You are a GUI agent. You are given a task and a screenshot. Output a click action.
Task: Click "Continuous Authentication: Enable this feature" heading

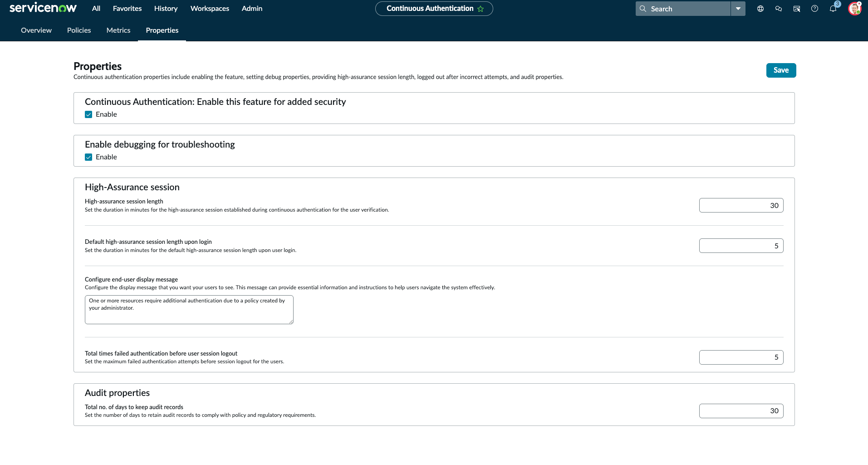215,102
